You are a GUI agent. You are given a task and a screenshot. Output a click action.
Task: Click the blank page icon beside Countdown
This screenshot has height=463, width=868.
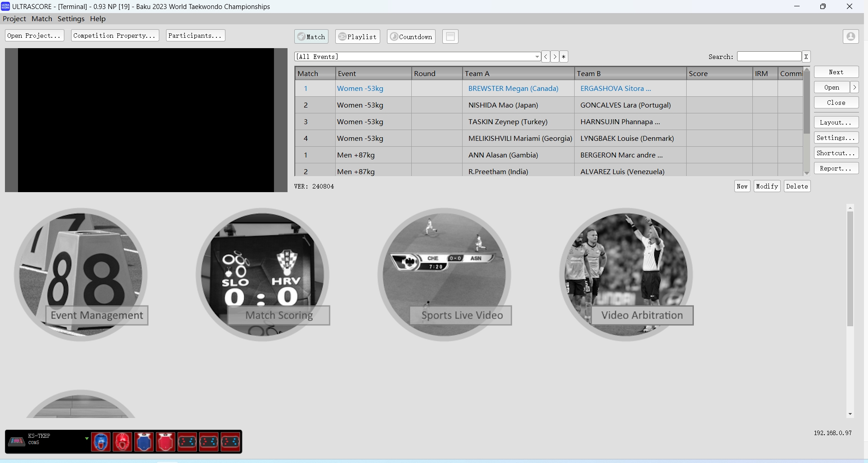[x=450, y=36]
